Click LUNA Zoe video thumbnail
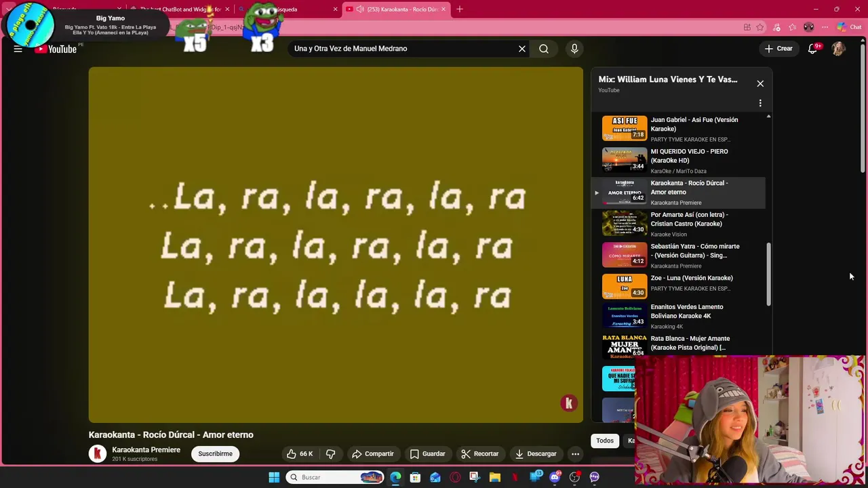Viewport: 868px width, 488px height. (625, 287)
